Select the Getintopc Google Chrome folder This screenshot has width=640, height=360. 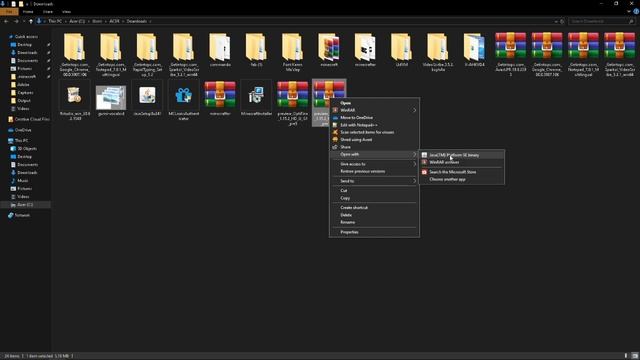pos(74,55)
